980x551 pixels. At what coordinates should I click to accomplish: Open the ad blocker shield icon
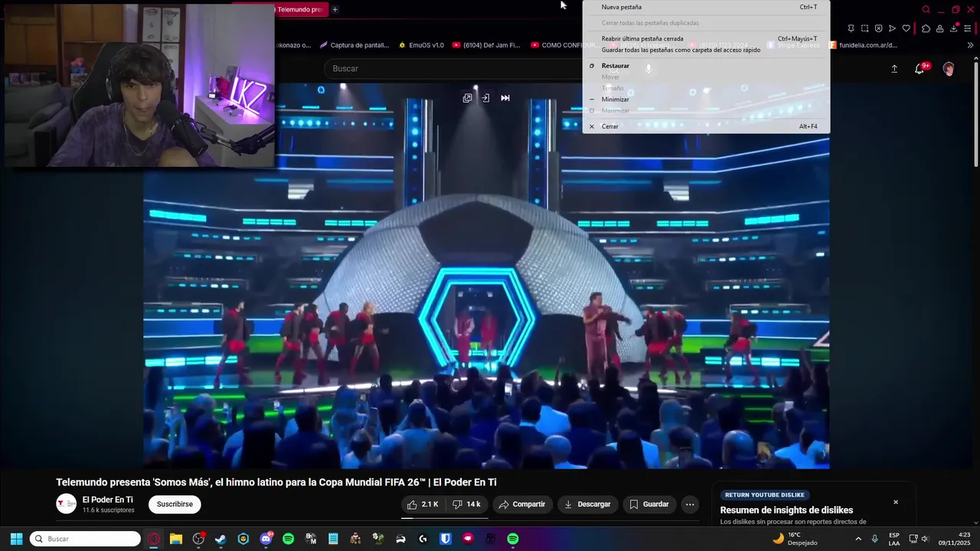(878, 28)
